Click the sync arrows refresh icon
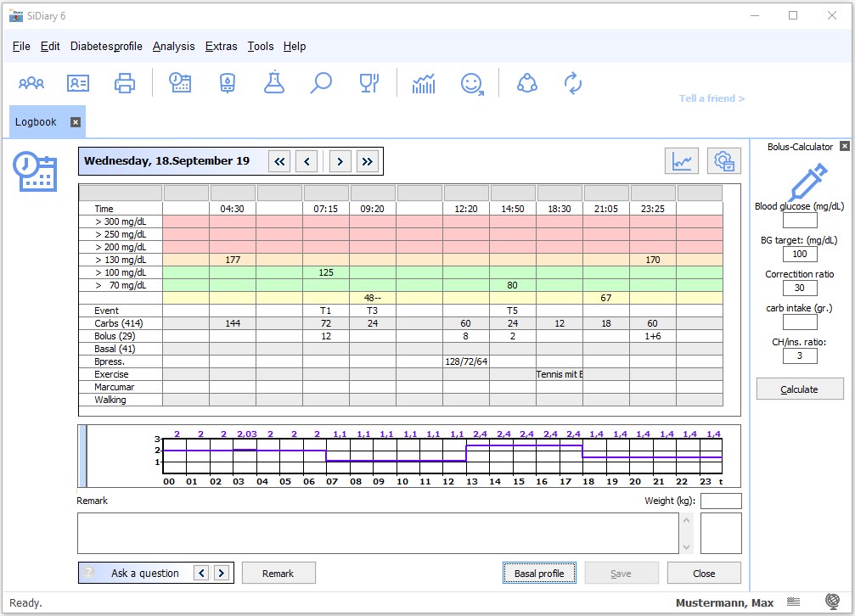The image size is (855, 616). [x=572, y=83]
